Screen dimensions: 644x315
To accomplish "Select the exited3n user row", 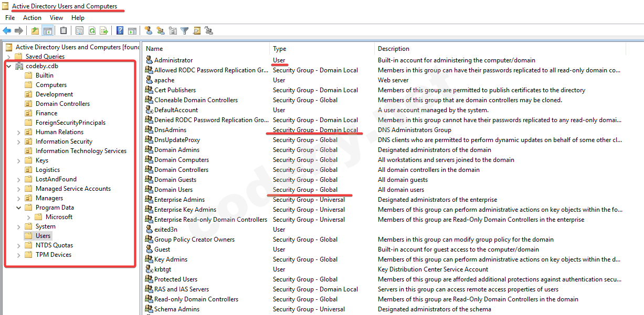I will click(x=385, y=230).
